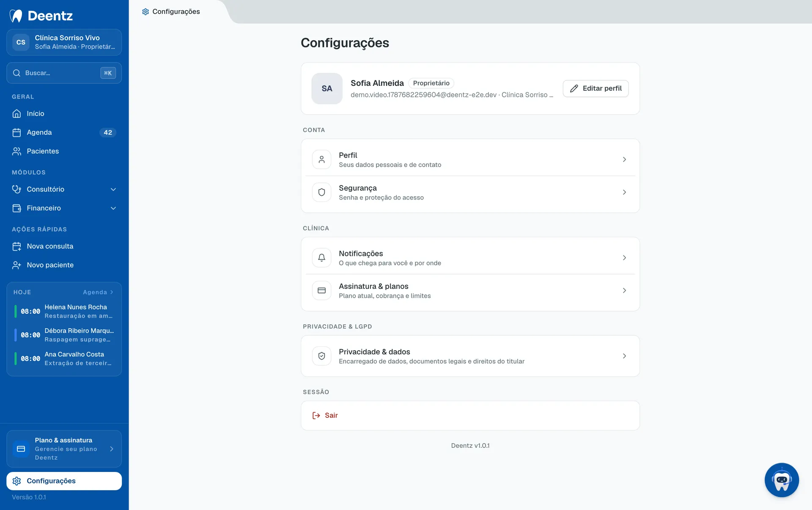This screenshot has height=510, width=812.
Task: Click the Deentz tooth logo
Action: [x=16, y=16]
